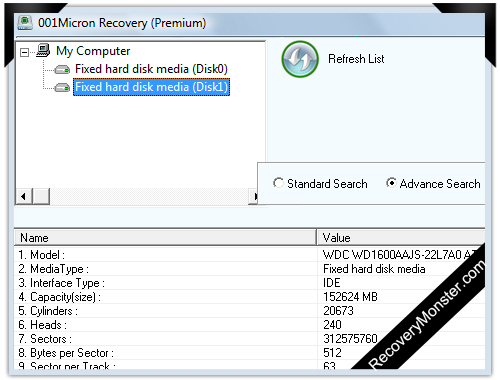Click the 20673 cylinders value
This screenshot has height=380, width=500.
338,311
